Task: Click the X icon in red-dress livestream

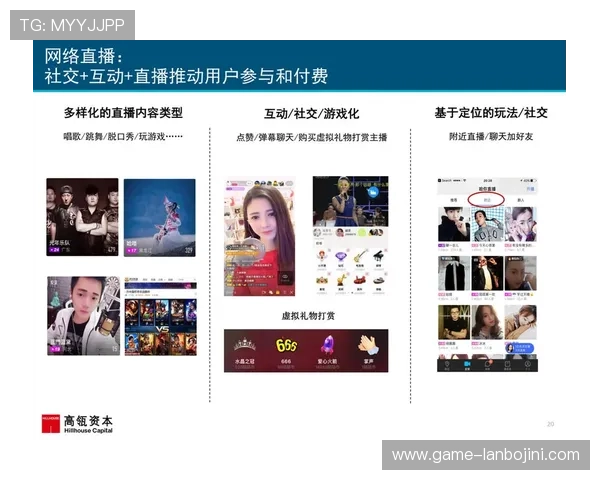Action: pyautogui.click(x=292, y=293)
